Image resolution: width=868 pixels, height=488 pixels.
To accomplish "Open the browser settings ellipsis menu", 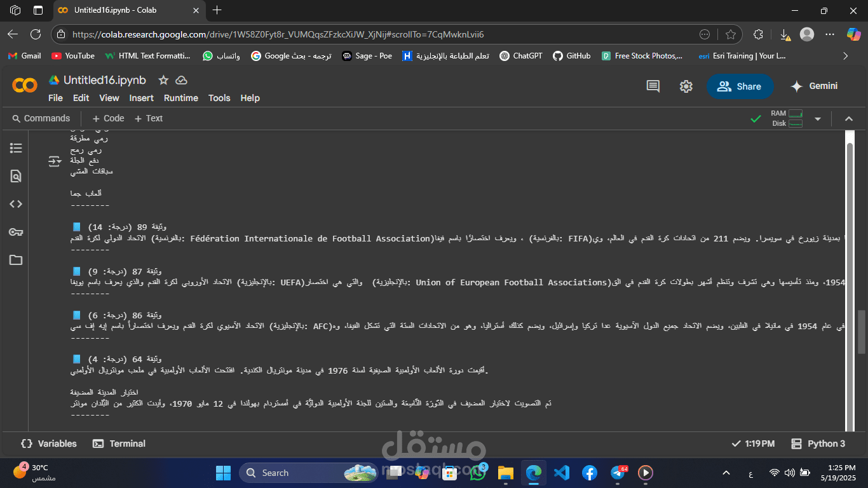I will click(830, 34).
